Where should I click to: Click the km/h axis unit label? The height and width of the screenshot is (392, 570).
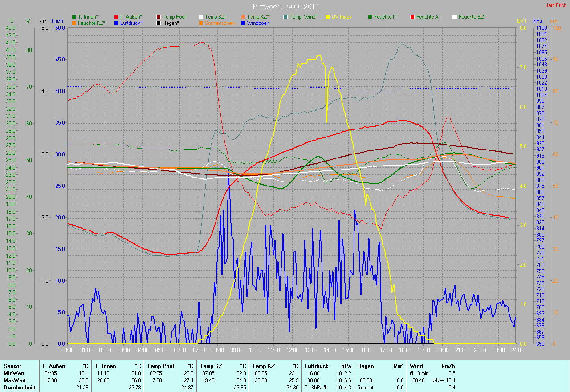[x=57, y=21]
